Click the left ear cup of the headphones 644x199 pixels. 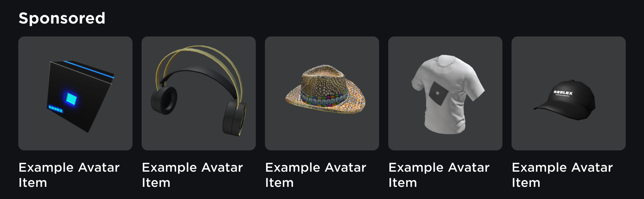pyautogui.click(x=164, y=100)
